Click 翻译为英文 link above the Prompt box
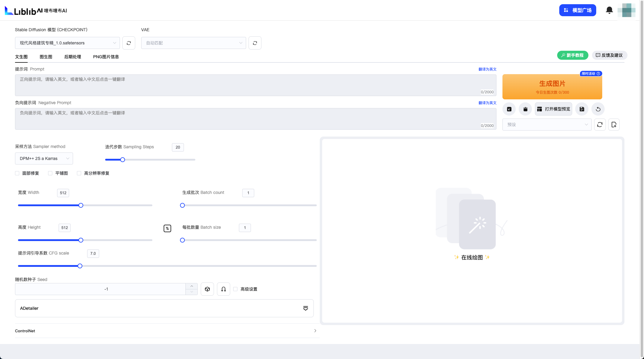Screen dimensions: 644x359 pos(487,69)
